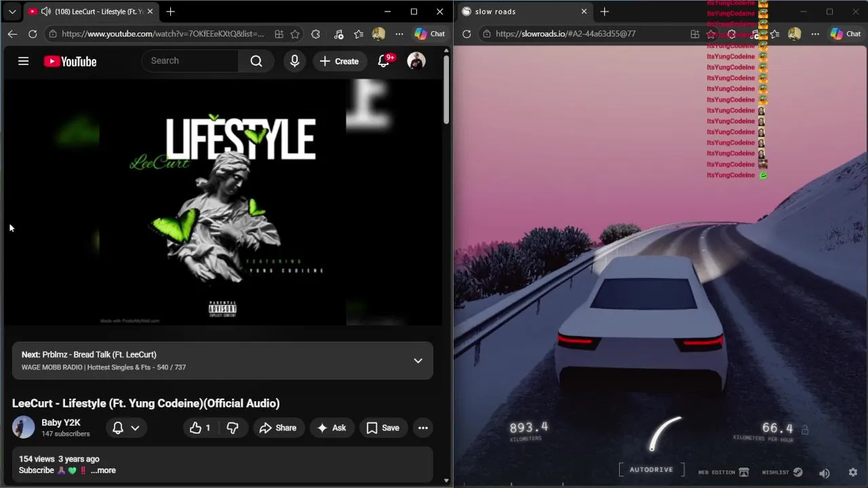868x488 pixels.
Task: Open WISHLIST Steam link
Action: (x=782, y=472)
